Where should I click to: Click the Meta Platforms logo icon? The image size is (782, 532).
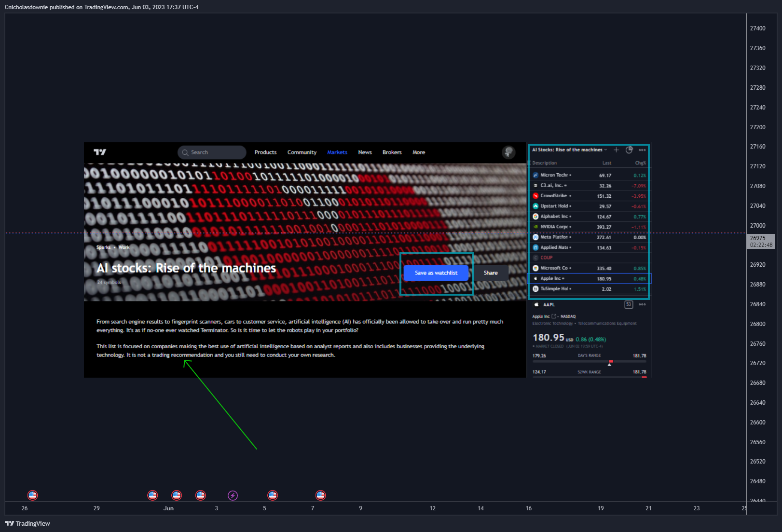pos(535,237)
